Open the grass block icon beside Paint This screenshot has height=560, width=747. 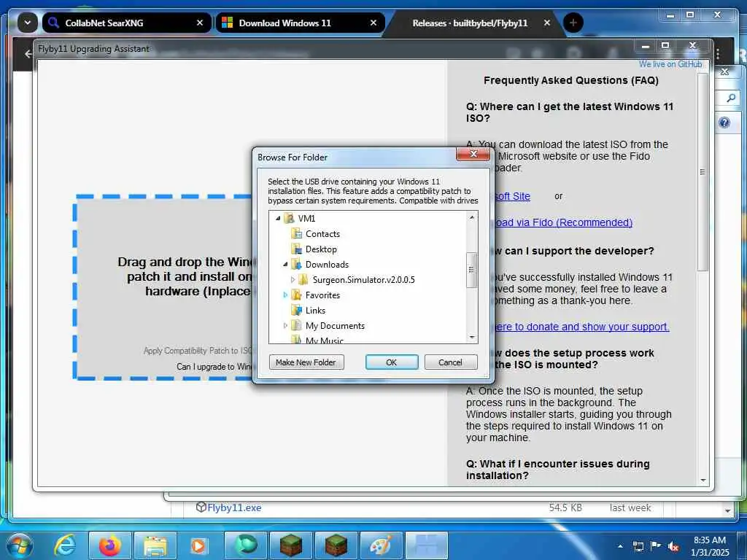click(x=337, y=545)
